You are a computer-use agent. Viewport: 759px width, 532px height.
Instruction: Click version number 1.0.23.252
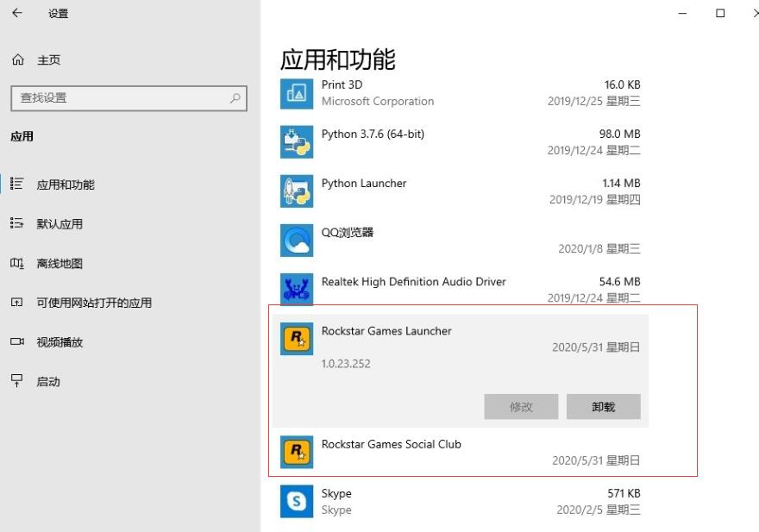pos(346,364)
